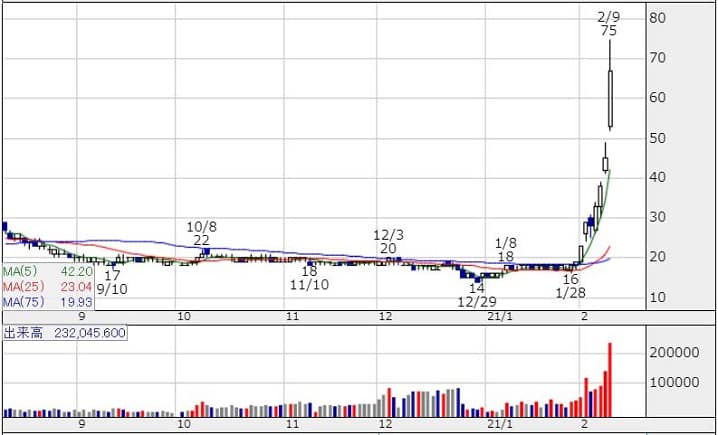Image resolution: width=718 pixels, height=435 pixels.
Task: Select the MA(25) legend label
Action: point(23,287)
